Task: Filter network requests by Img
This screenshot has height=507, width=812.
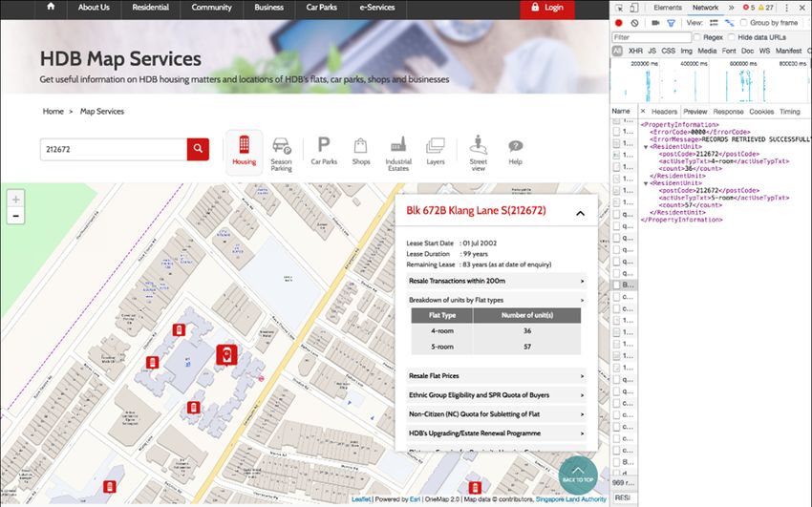Action: point(686,51)
